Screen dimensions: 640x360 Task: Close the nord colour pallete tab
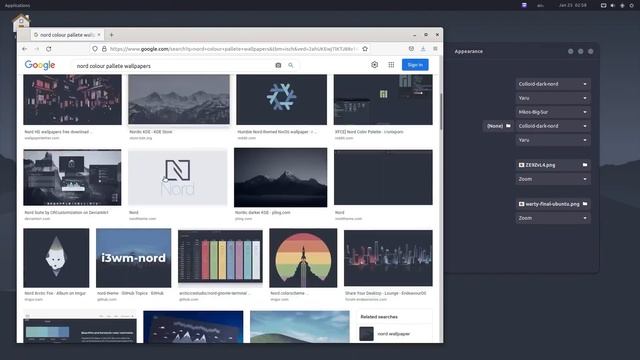coord(99,35)
